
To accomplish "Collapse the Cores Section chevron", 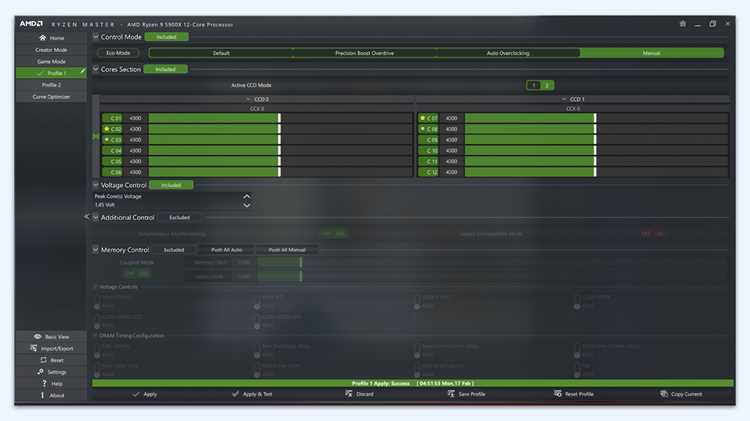I will point(96,69).
